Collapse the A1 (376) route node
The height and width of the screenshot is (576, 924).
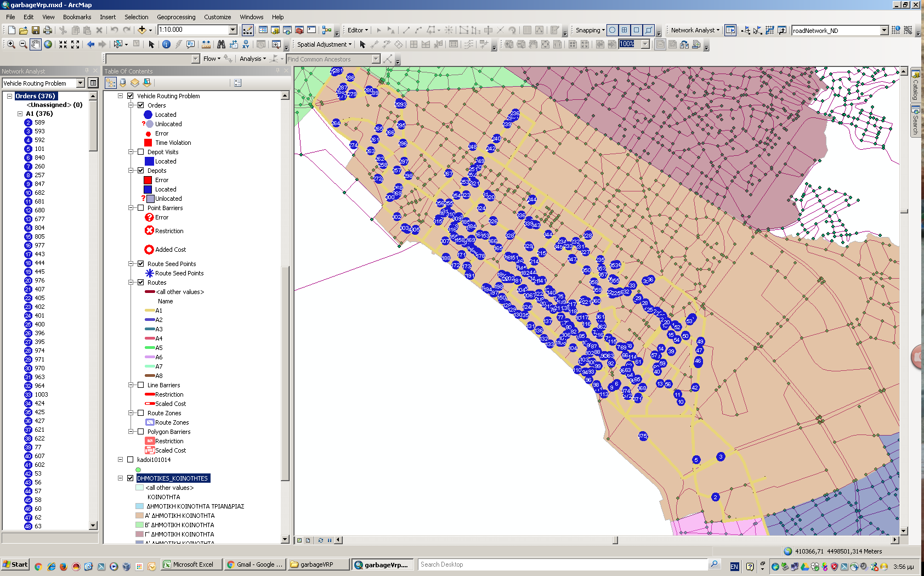pos(20,114)
